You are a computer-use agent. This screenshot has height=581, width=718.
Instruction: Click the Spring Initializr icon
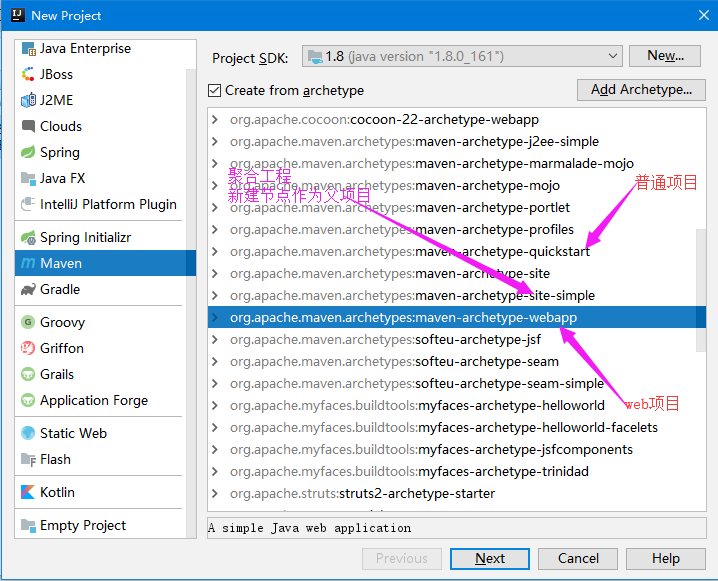[x=28, y=237]
